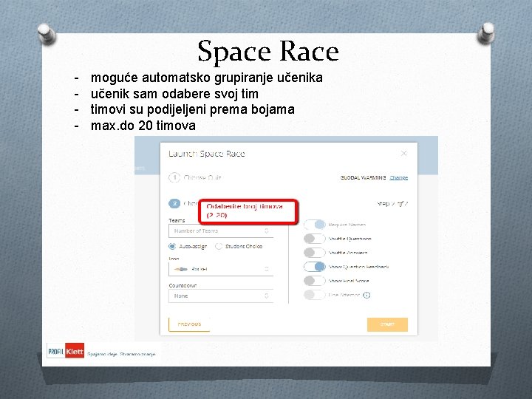Image resolution: width=532 pixels, height=399 pixels.
Task: Open the Icon dropdown showing Rocket
Action: click(x=221, y=269)
